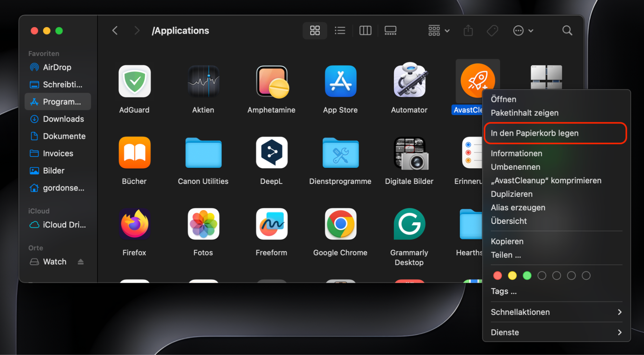This screenshot has width=644, height=355.
Task: Click the Firefox app icon
Action: 135,224
